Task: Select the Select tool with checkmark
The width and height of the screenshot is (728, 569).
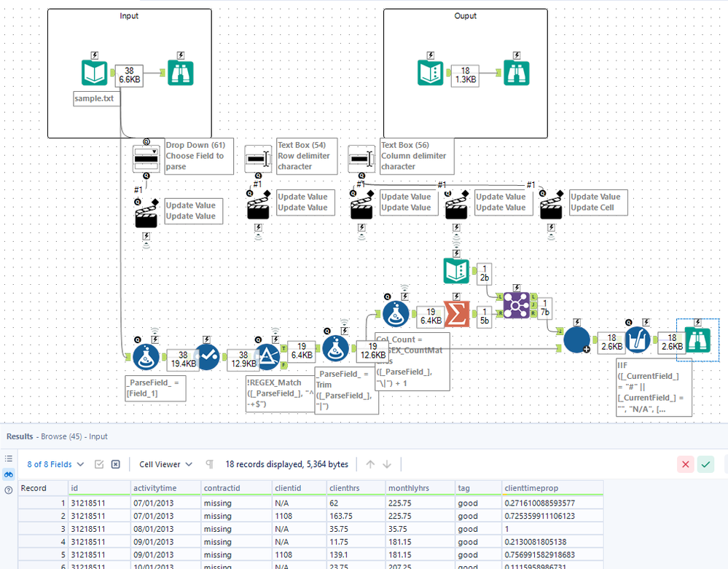Action: click(x=206, y=356)
